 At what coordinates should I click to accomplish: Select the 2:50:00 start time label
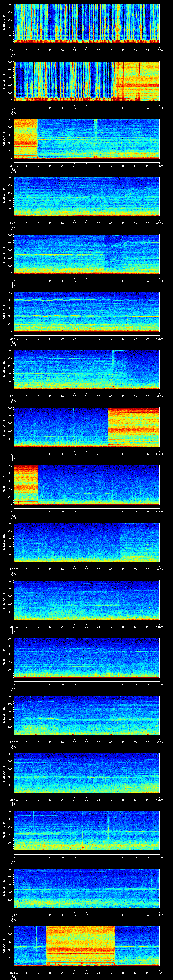coord(14,396)
